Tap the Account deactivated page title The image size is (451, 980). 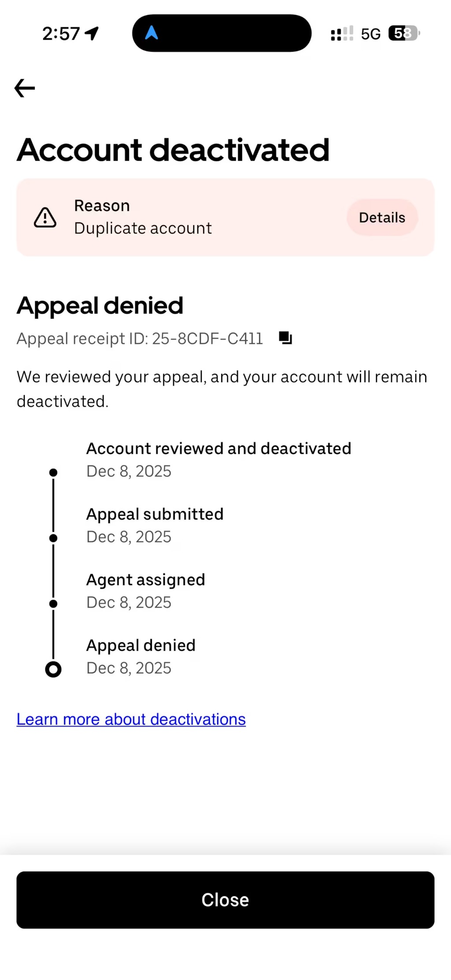(173, 150)
